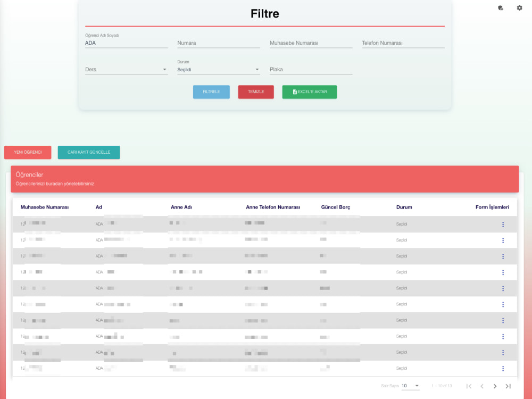Open three-dot menu for fifth student row
532x399 pixels.
(x=503, y=288)
